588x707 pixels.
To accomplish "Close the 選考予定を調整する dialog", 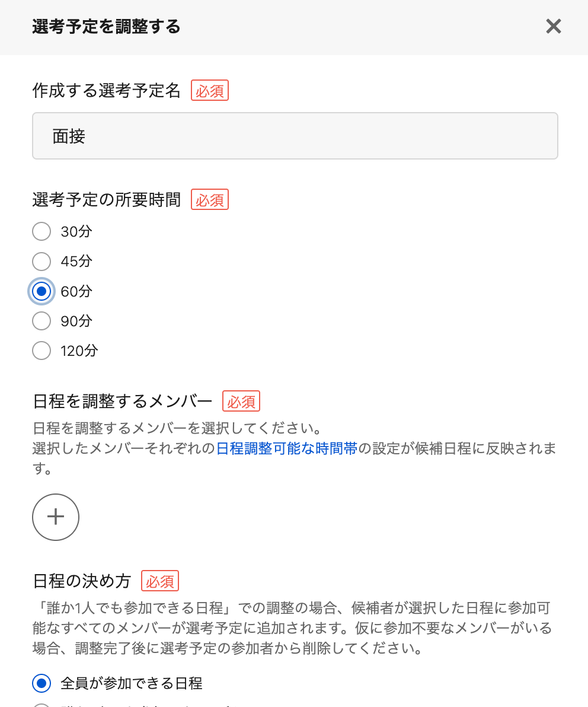I will pos(553,27).
